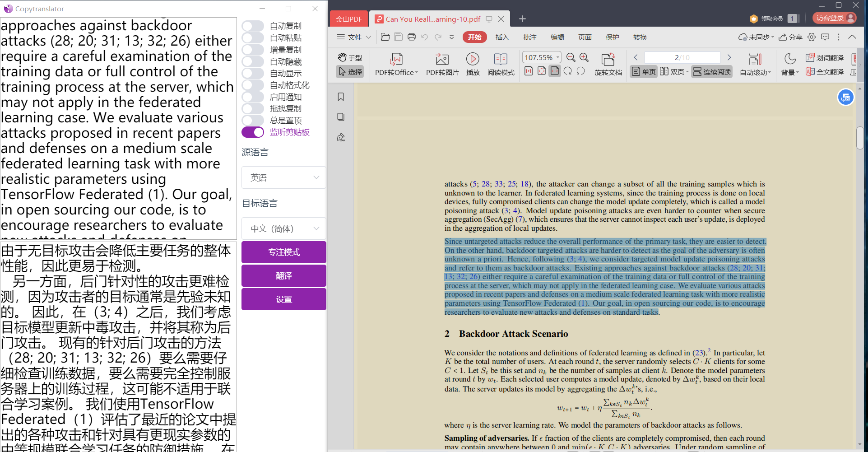
Task: Switch to 保护 ribbon tab
Action: coord(612,37)
